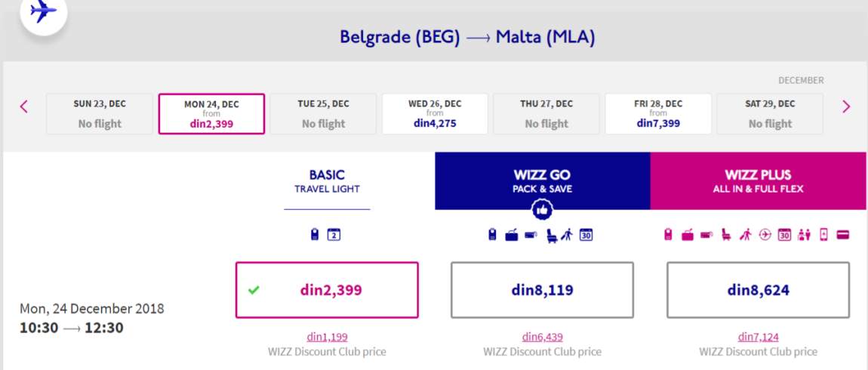Show later dates with right arrow

click(x=846, y=106)
